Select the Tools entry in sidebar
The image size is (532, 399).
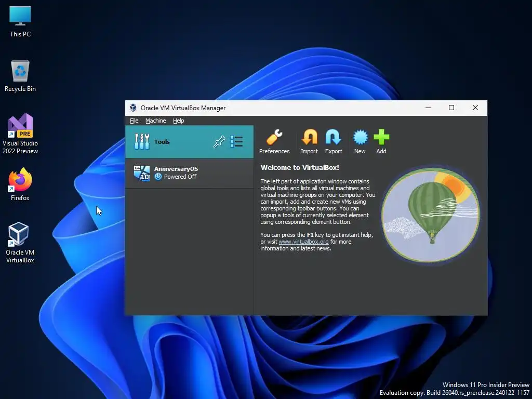point(189,142)
